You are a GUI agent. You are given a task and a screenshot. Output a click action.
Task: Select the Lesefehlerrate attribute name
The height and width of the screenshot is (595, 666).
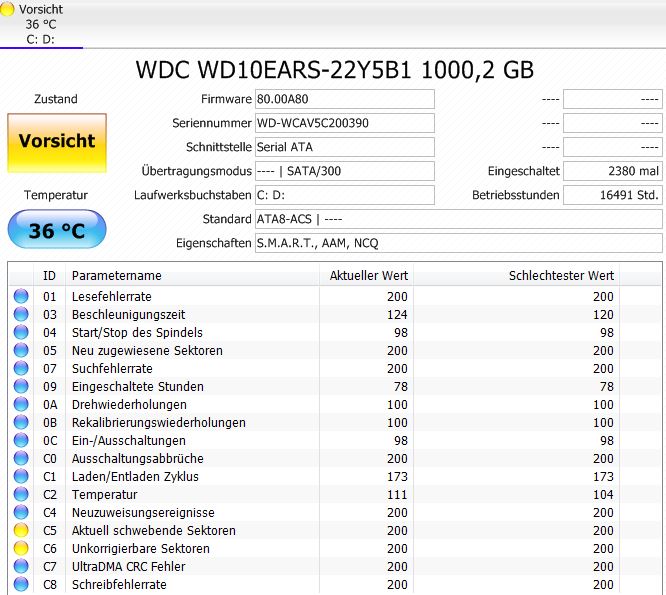point(112,296)
